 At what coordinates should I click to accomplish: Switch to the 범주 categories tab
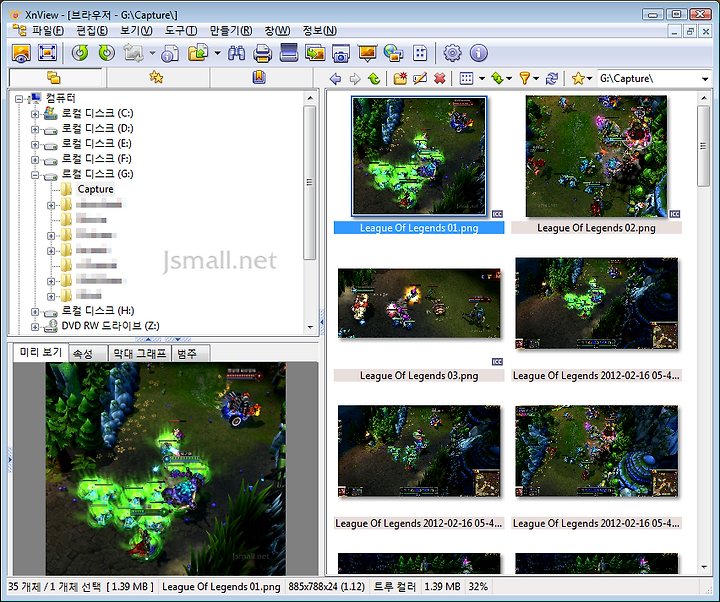click(191, 354)
